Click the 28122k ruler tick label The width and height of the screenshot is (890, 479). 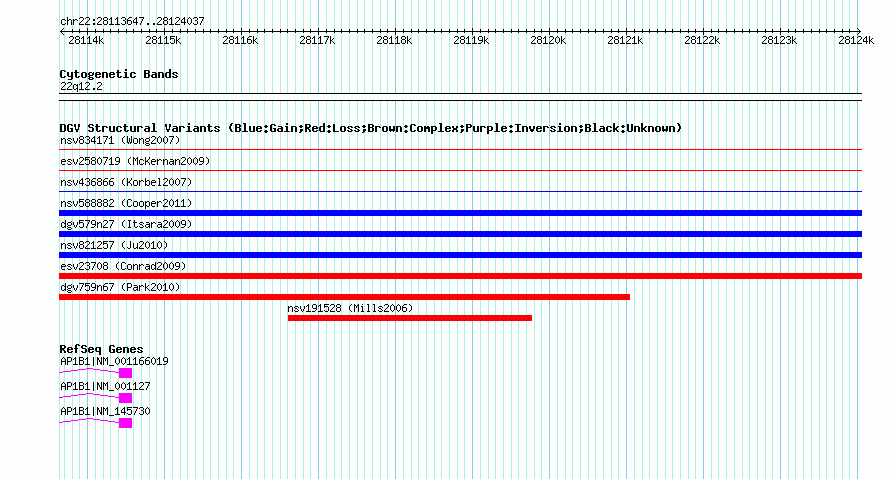pyautogui.click(x=702, y=40)
